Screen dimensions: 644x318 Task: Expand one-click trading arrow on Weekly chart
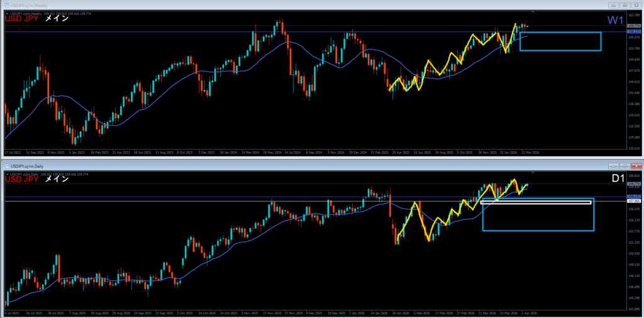(7, 13)
